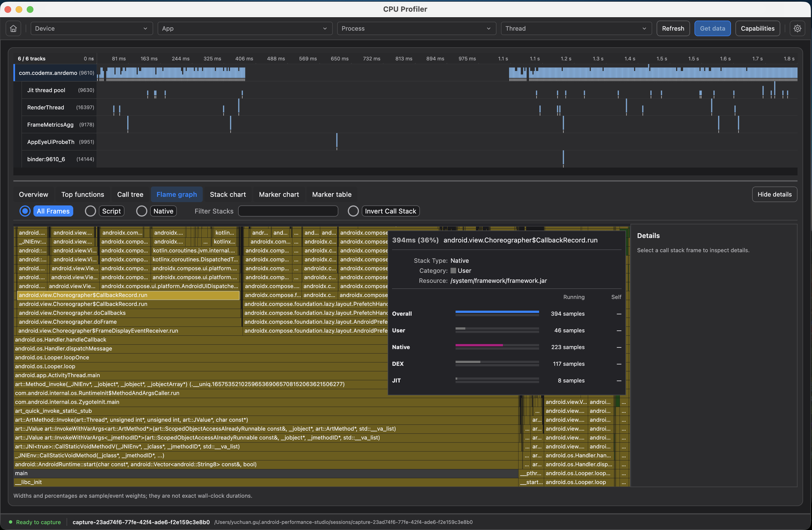This screenshot has width=812, height=530.
Task: Select the All Frames radio button
Action: (x=25, y=211)
